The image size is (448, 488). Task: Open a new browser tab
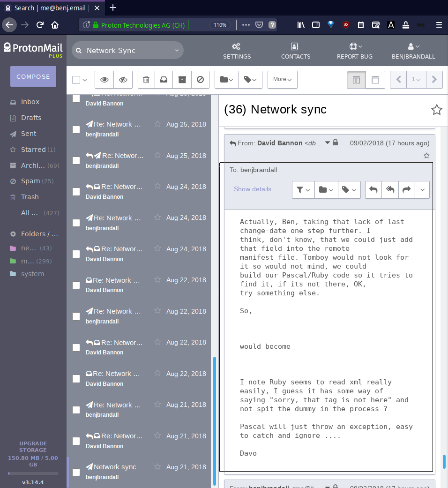[x=113, y=8]
